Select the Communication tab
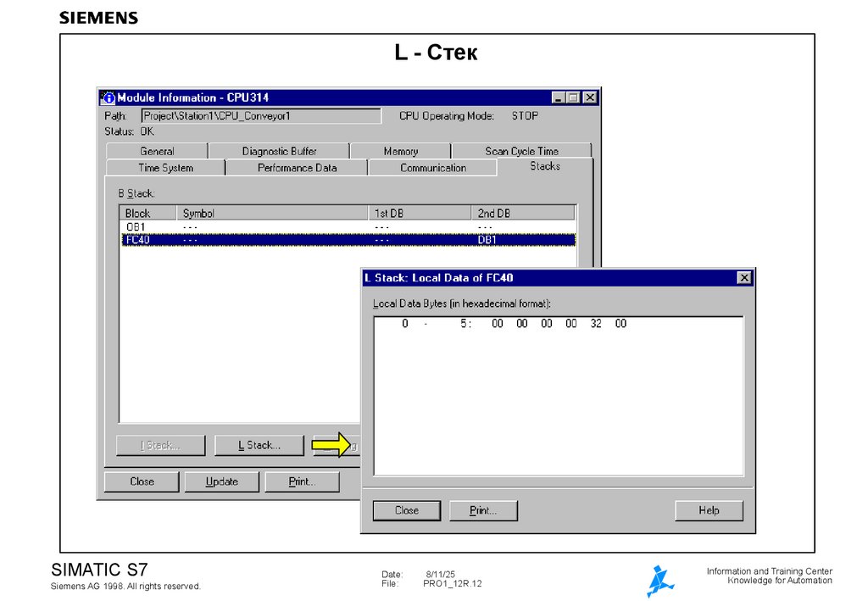868x601 pixels. click(433, 168)
